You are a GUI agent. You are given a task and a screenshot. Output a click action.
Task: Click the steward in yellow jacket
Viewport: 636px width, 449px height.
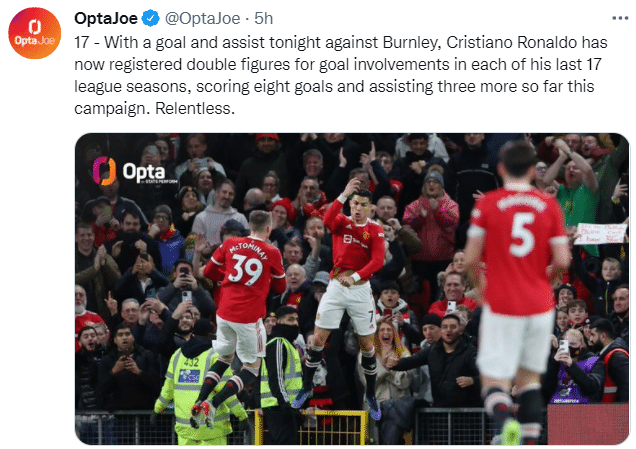(x=196, y=385)
